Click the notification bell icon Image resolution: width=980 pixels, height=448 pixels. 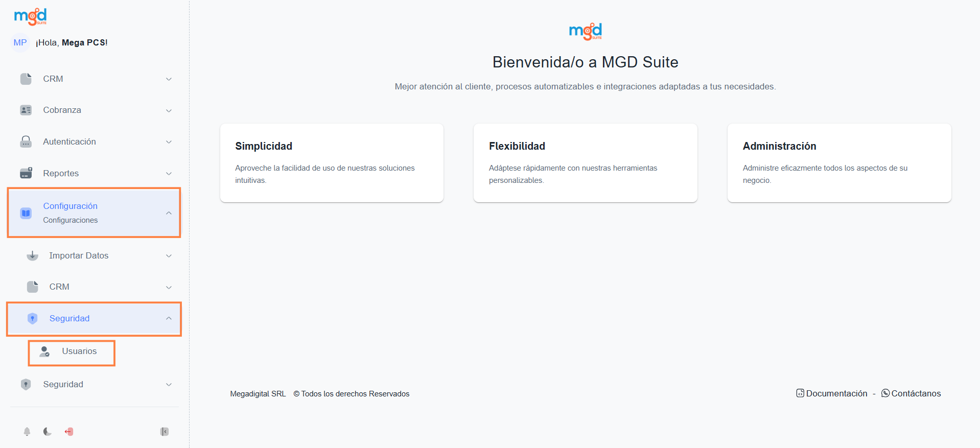[x=27, y=432]
